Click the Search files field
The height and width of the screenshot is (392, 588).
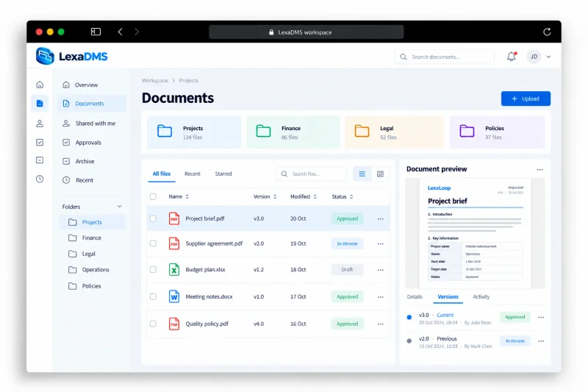click(311, 174)
